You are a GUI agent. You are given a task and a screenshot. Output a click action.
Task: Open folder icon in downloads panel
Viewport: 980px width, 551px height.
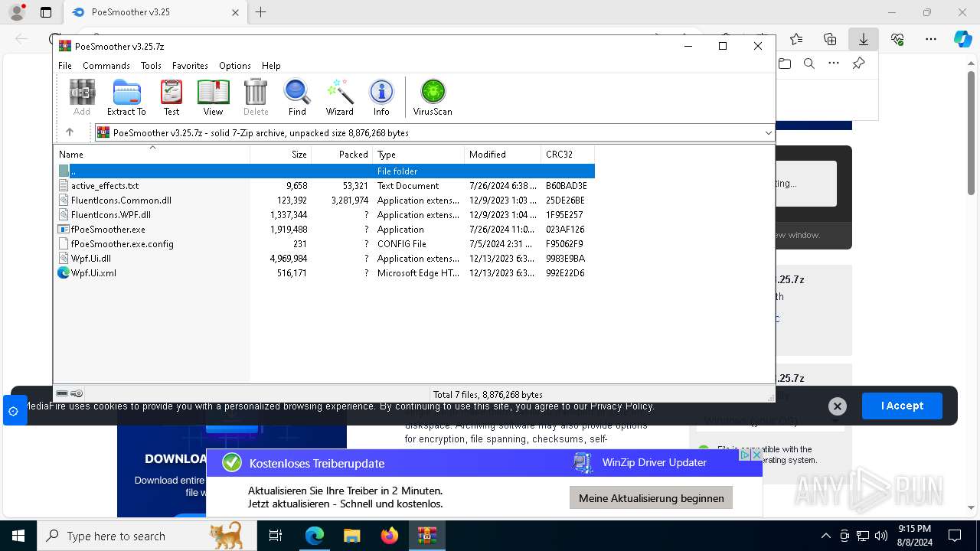tap(785, 64)
